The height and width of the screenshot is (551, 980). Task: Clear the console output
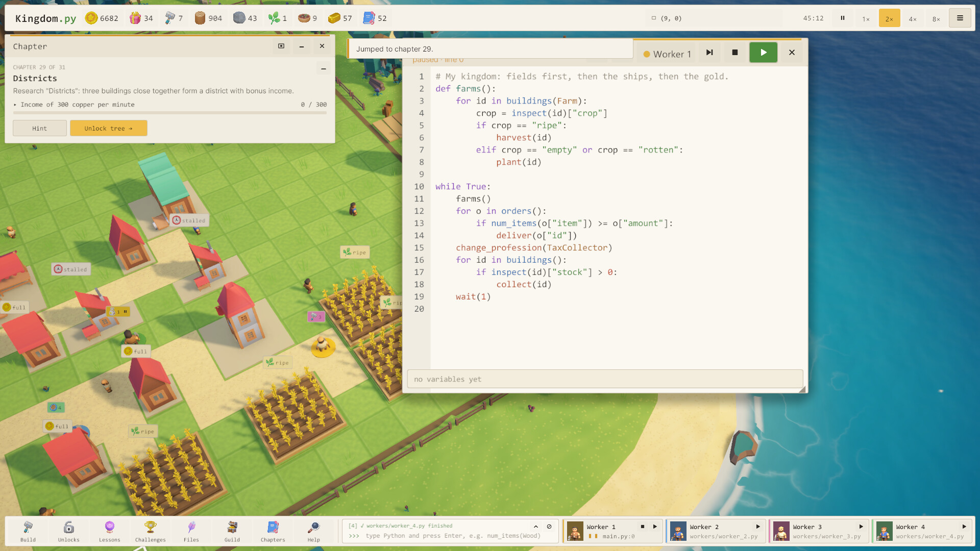[x=549, y=527]
